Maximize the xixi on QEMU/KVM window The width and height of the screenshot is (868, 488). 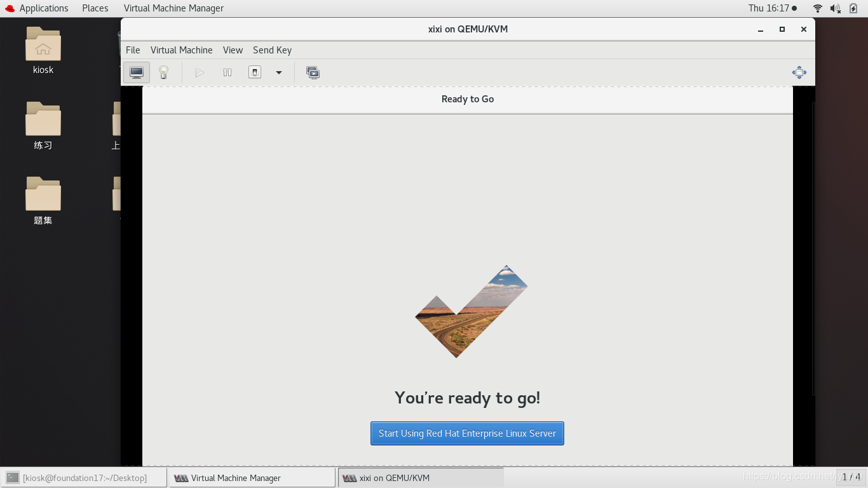click(x=782, y=29)
